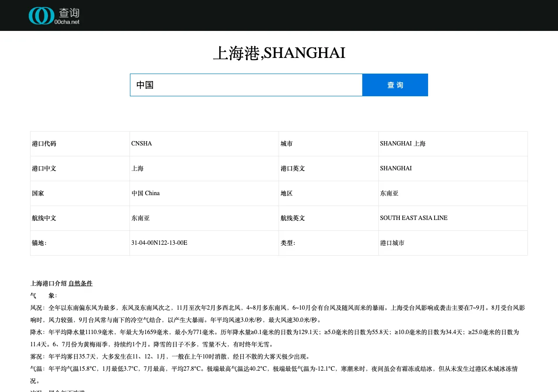Click the paragraph starting with 气温
Viewport: 558px width, 392px height.
click(x=274, y=375)
